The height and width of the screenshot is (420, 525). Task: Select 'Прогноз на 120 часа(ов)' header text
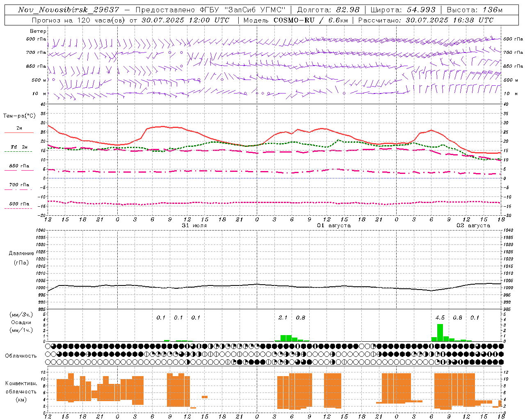click(x=79, y=20)
